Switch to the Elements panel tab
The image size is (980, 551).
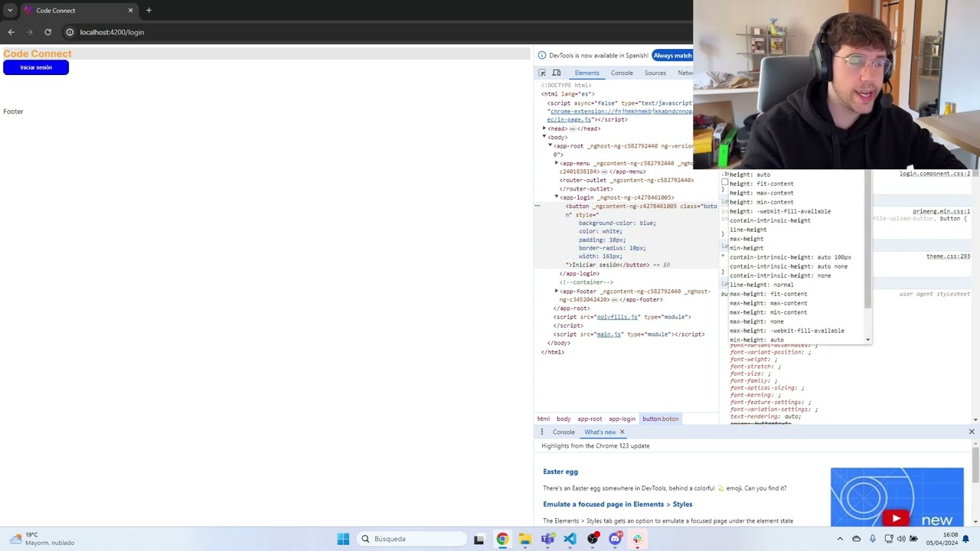coord(587,73)
